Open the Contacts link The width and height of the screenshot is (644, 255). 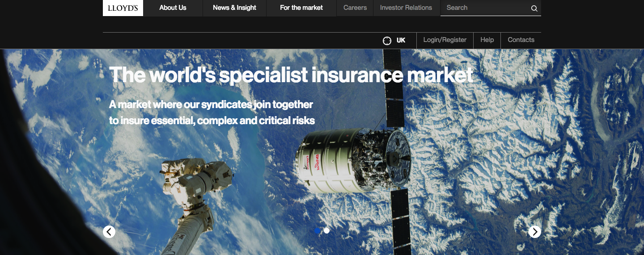click(521, 40)
